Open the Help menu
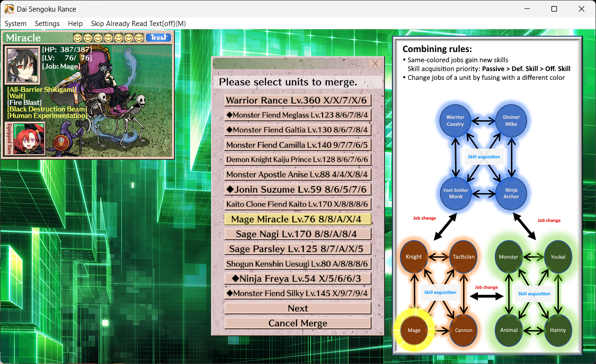 tap(75, 24)
